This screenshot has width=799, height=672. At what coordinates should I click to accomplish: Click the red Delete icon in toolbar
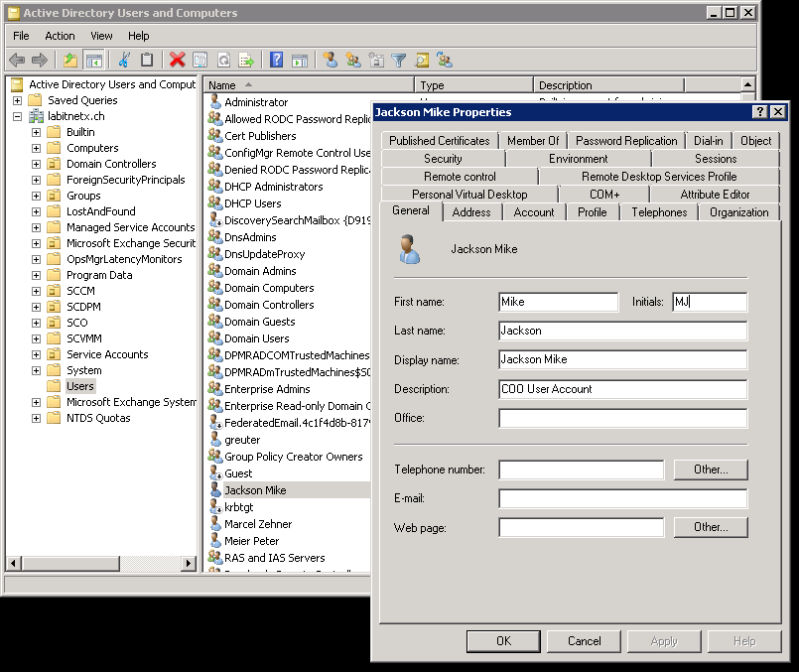point(177,61)
